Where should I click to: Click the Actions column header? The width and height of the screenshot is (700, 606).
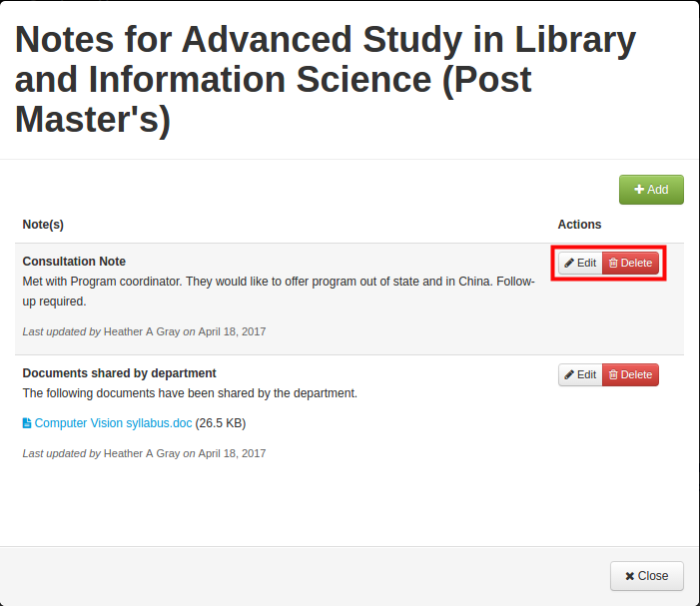pyautogui.click(x=579, y=225)
